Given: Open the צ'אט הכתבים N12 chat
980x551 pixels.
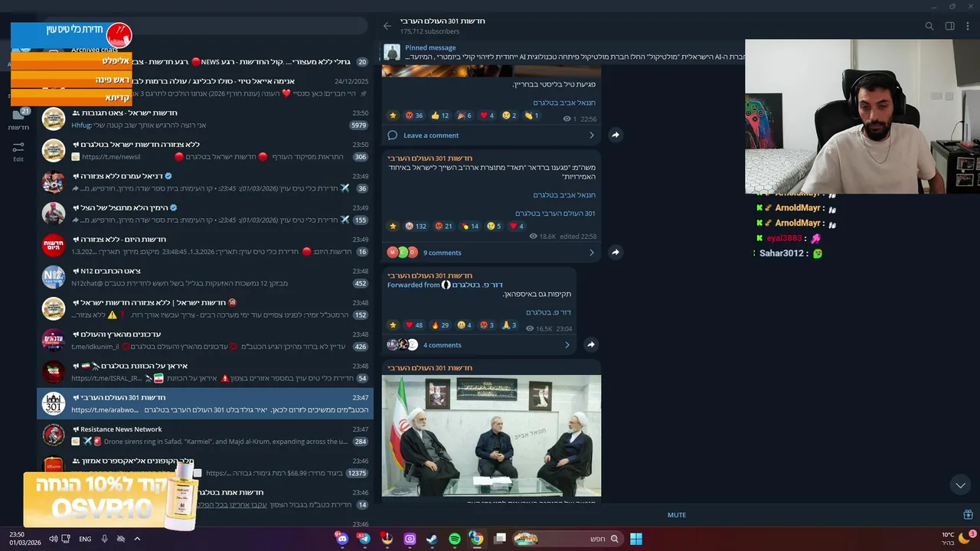Looking at the screenshot, I should click(205, 277).
